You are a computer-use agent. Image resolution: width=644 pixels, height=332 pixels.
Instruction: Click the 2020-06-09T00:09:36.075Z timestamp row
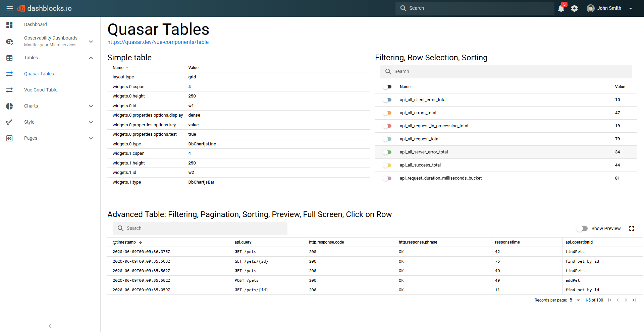pos(375,252)
